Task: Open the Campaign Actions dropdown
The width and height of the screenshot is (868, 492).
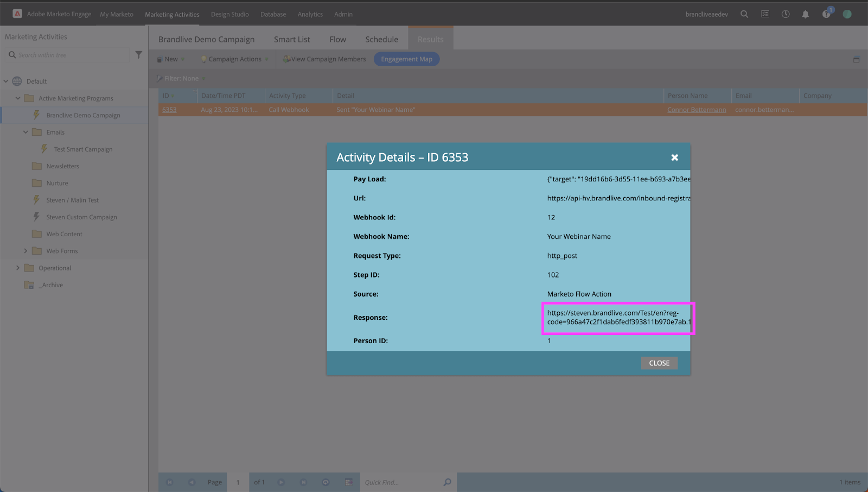Action: pyautogui.click(x=234, y=59)
